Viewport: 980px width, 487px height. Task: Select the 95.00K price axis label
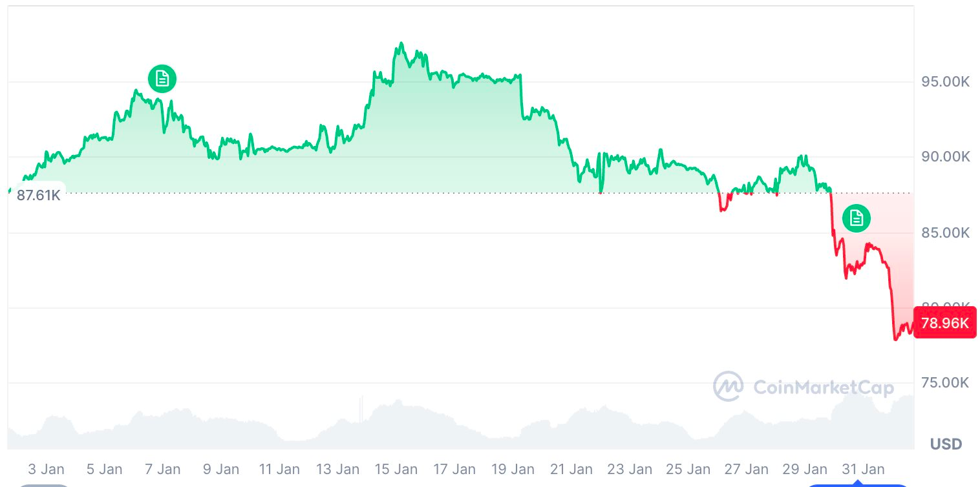946,82
